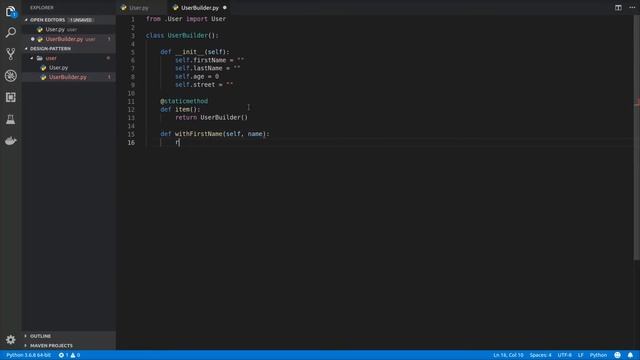Screen dimensions: 640x360
Task: Click line number 11 in the gutter
Action: click(131, 101)
